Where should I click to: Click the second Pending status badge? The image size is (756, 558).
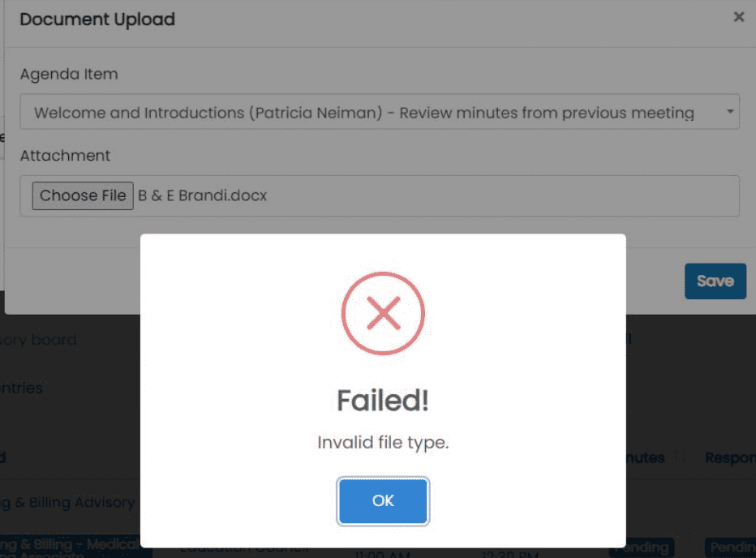[x=734, y=547]
